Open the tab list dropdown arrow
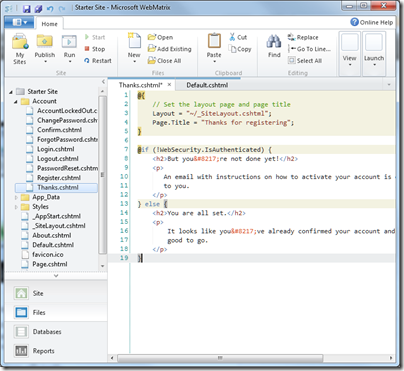 pyautogui.click(x=389, y=85)
